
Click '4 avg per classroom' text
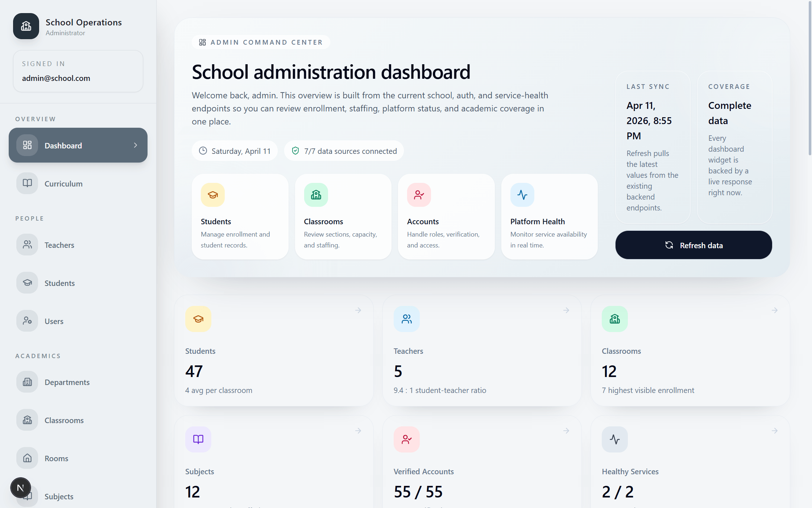click(219, 390)
